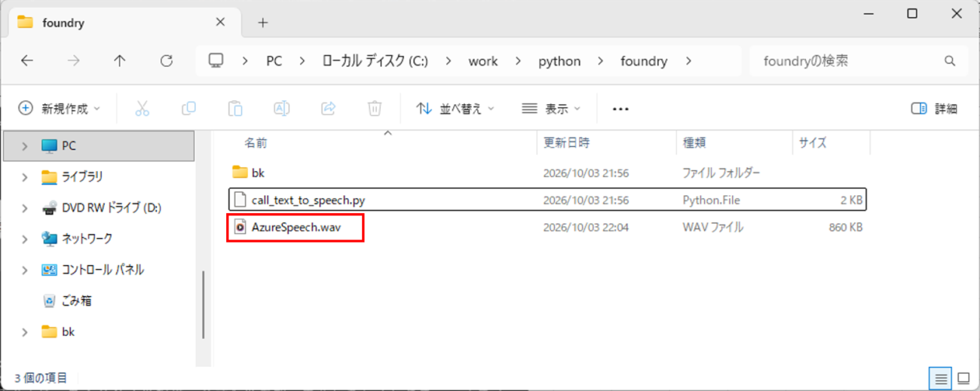Click chevron after foundry in address bar

[689, 61]
